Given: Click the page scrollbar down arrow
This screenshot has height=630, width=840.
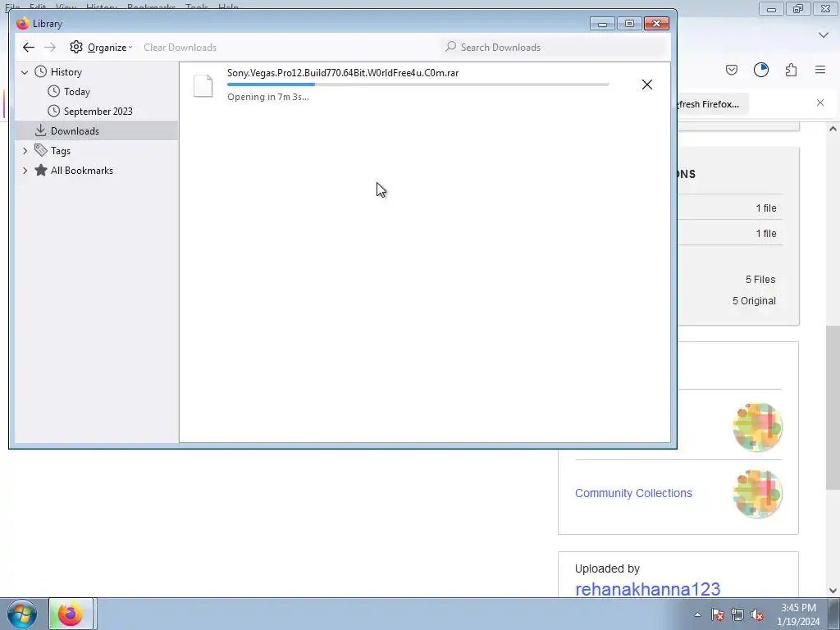Looking at the screenshot, I should pos(833,591).
